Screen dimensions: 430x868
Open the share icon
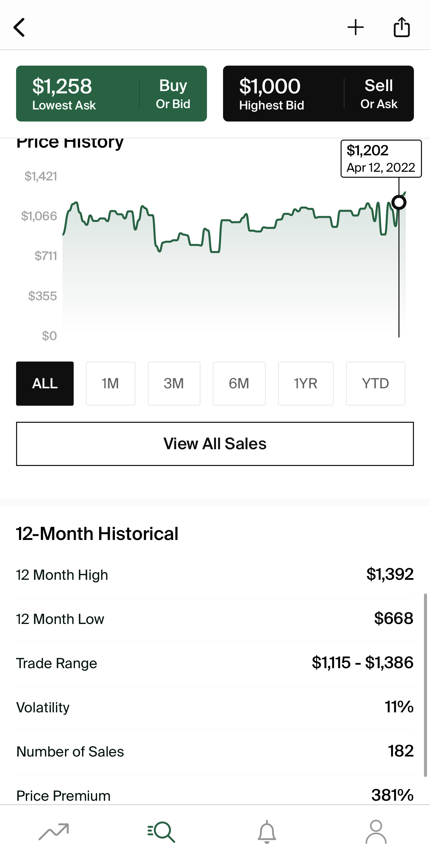402,27
